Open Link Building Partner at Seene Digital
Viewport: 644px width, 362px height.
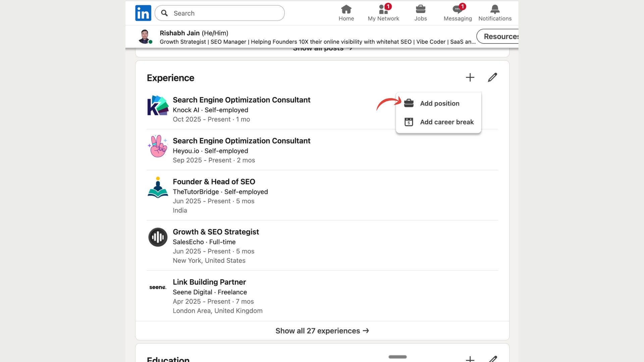click(209, 282)
